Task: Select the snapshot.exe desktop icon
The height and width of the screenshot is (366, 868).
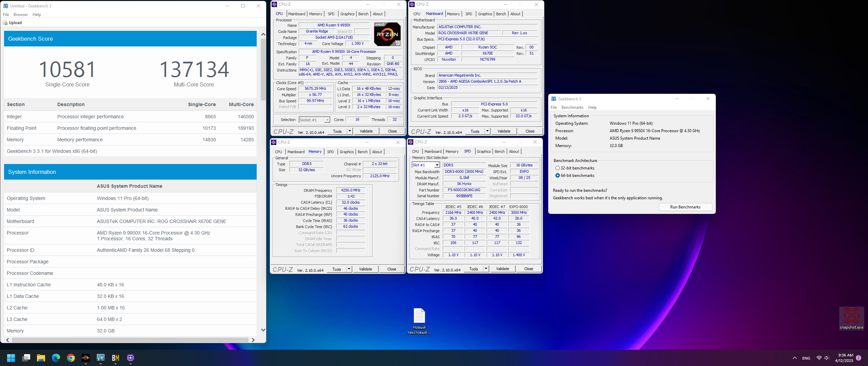Action: [x=851, y=319]
